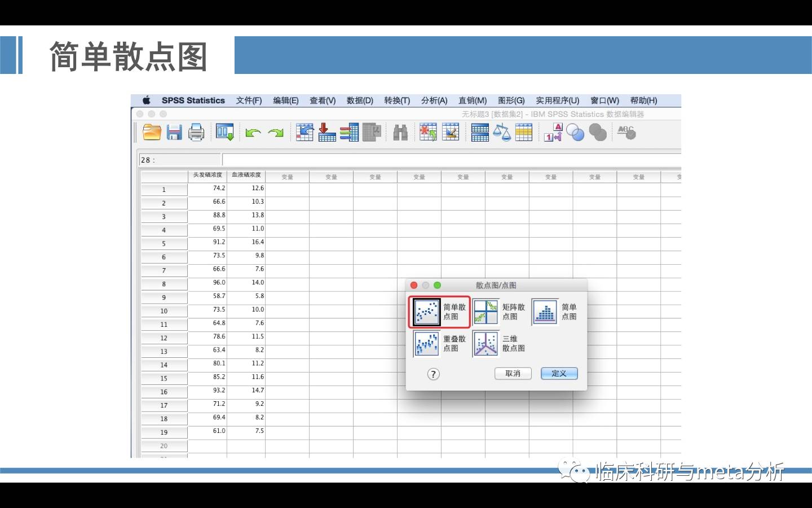Click the Open data document folder icon
This screenshot has width=812, height=508.
(152, 133)
